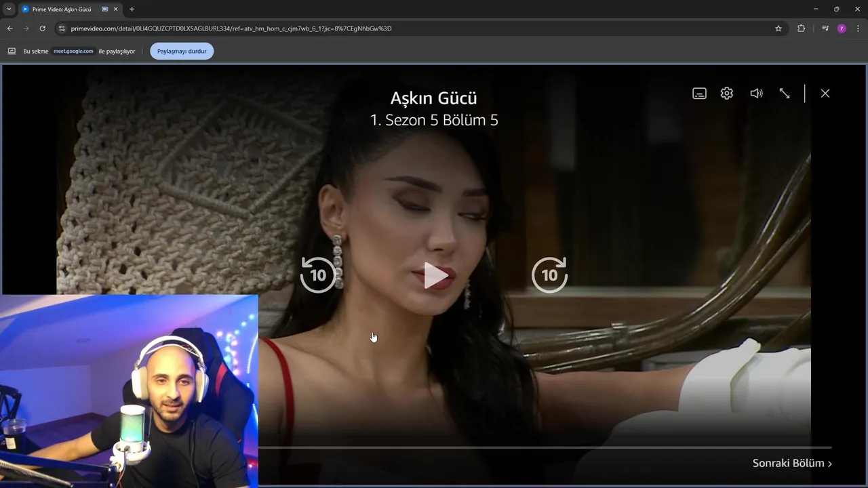Click the 1. Sezon 5 Bölüm 5 text
The height and width of the screenshot is (488, 868).
click(434, 120)
